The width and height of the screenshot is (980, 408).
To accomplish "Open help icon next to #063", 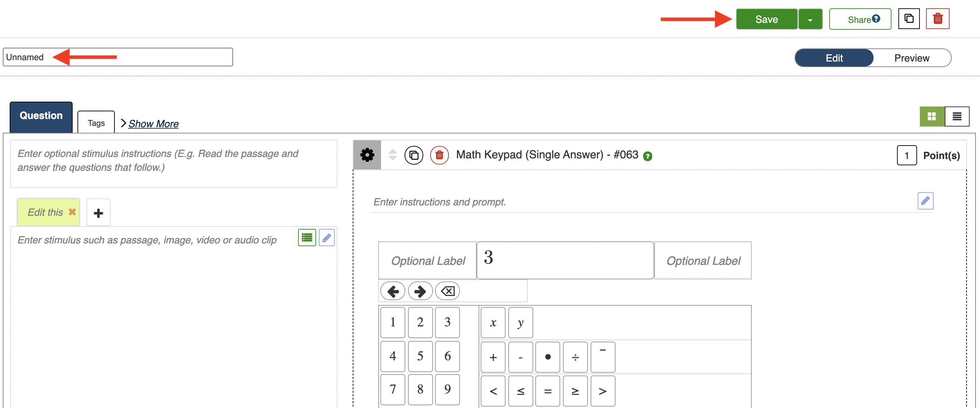I will (x=647, y=156).
